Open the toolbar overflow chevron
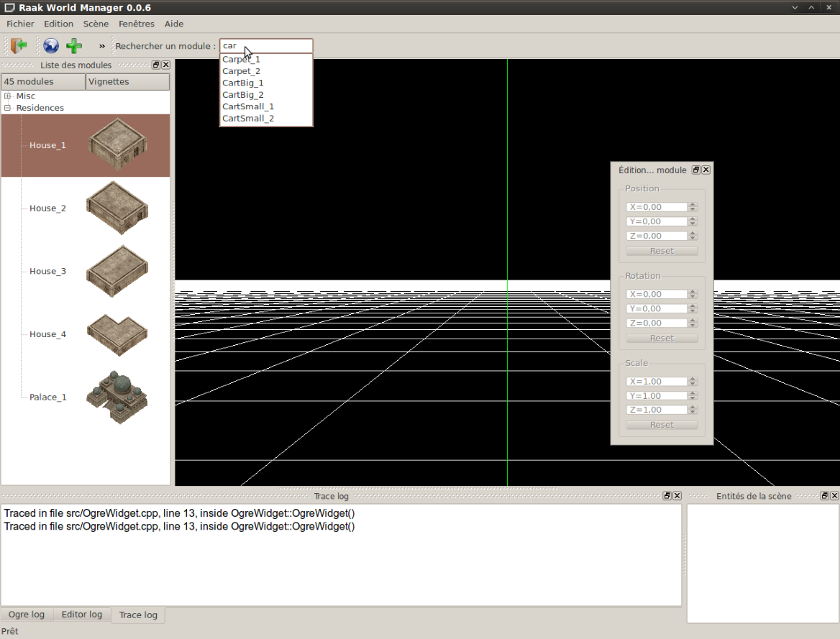 click(102, 46)
